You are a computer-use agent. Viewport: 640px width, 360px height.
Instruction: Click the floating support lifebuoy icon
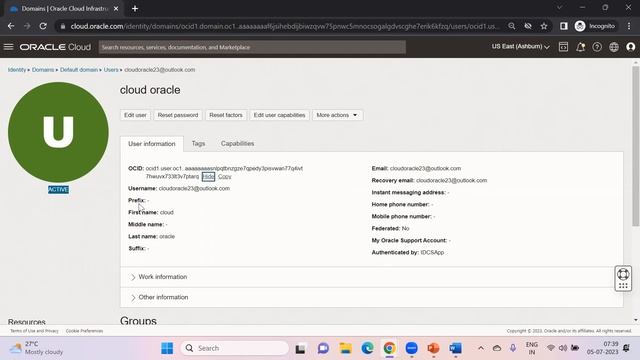[623, 274]
